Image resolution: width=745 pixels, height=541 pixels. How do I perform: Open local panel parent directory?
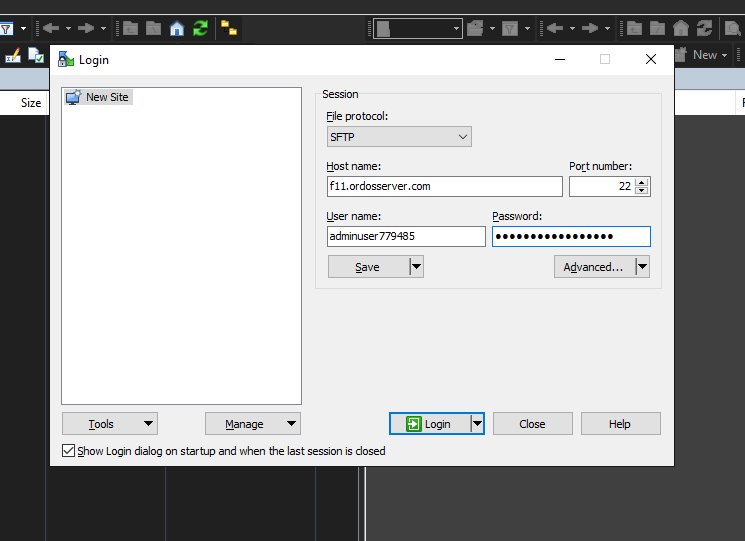pyautogui.click(x=131, y=28)
